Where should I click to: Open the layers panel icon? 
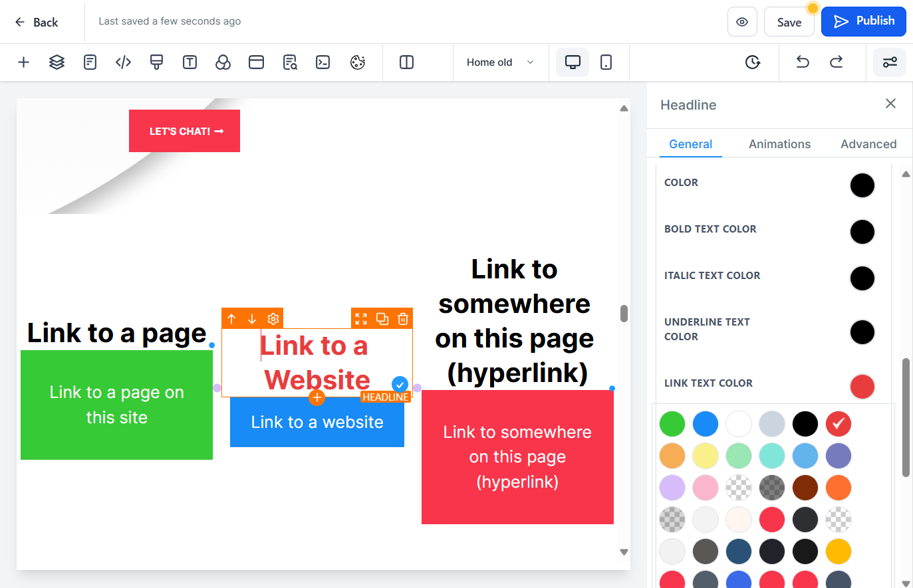point(57,62)
